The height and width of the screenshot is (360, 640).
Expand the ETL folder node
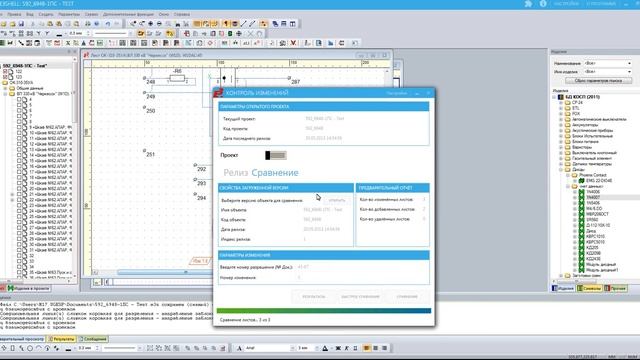coord(561,108)
